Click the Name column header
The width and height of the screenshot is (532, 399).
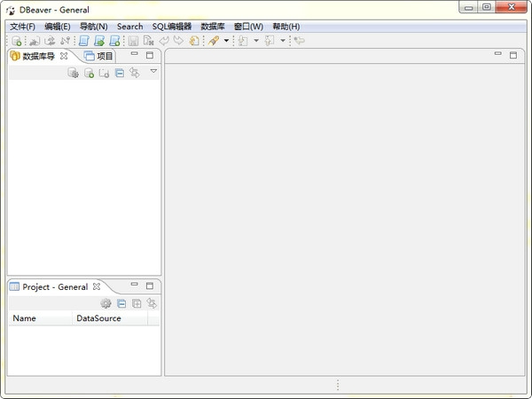pos(25,318)
